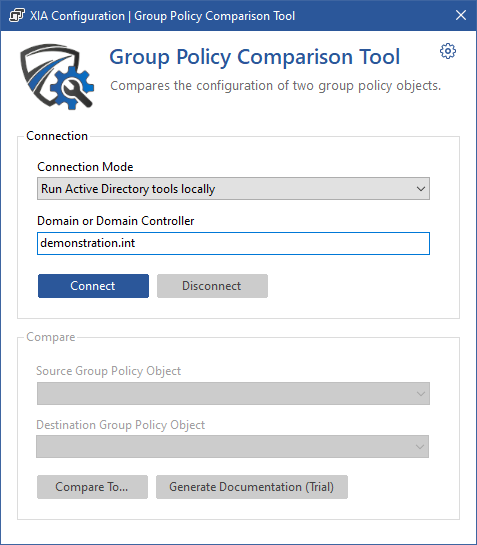Click the window title bar text
The width and height of the screenshot is (477, 545).
coord(162,16)
